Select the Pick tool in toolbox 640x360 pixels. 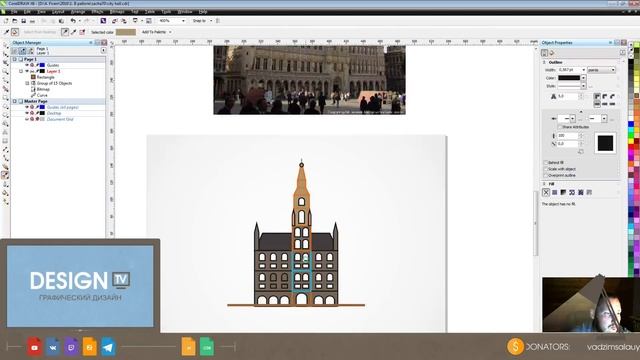point(5,45)
